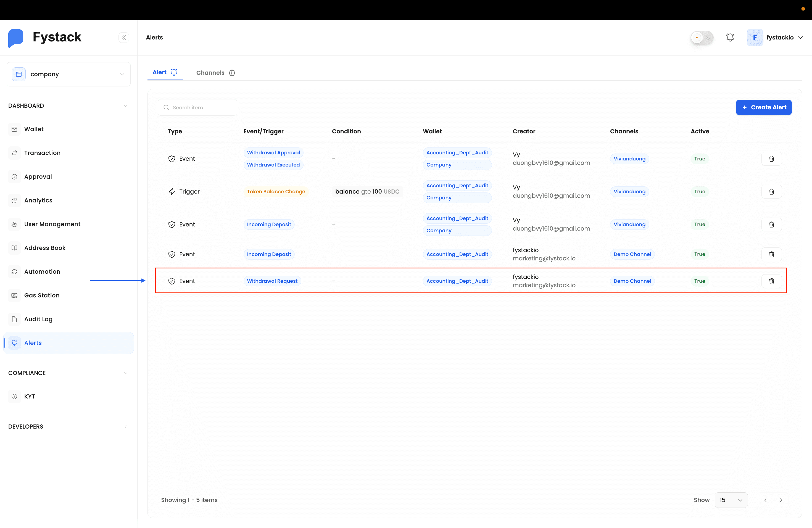The height and width of the screenshot is (528, 812).
Task: Open the Analytics page
Action: pos(38,200)
